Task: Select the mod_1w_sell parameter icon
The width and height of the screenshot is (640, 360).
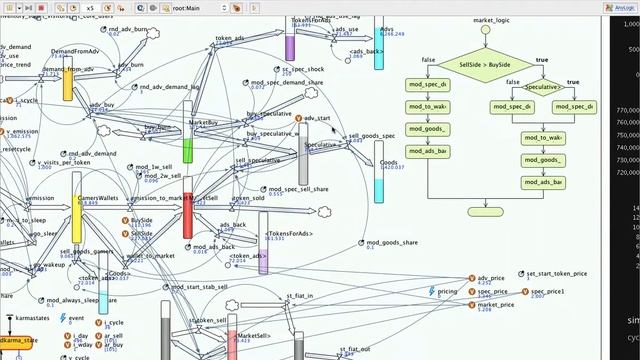Action: coord(130,167)
